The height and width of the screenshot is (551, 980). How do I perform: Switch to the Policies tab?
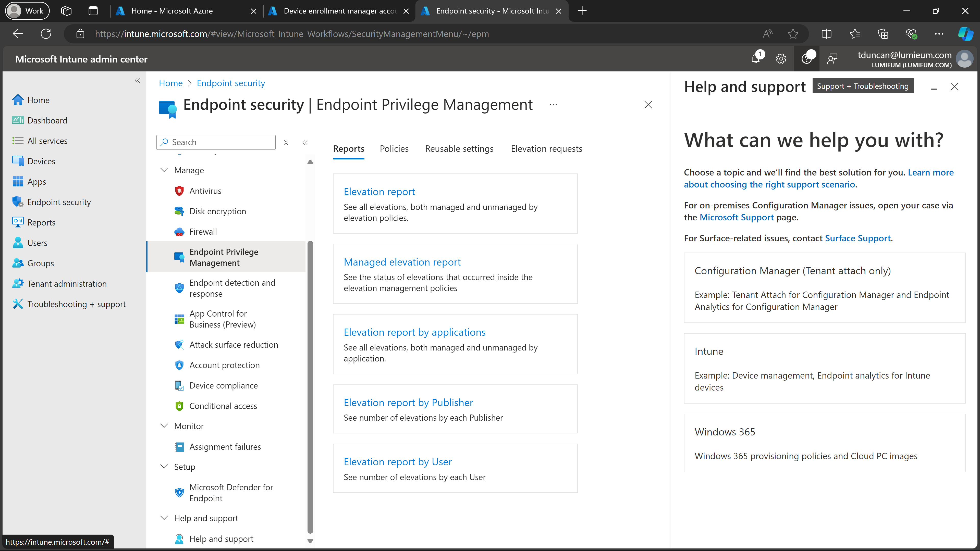(394, 149)
